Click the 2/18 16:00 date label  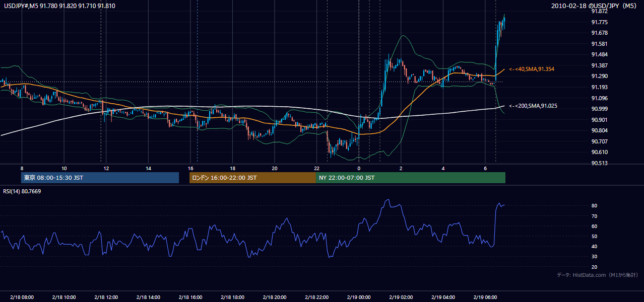[190, 297]
